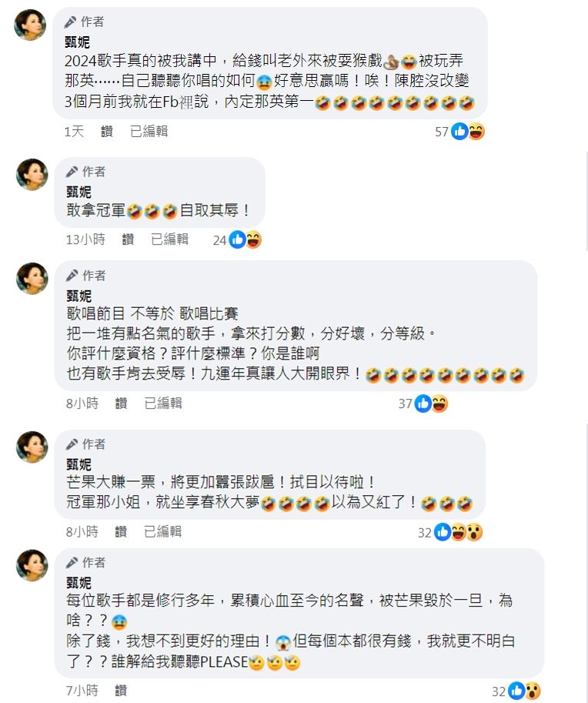Click the 1天 timestamp on first comment

74,132
